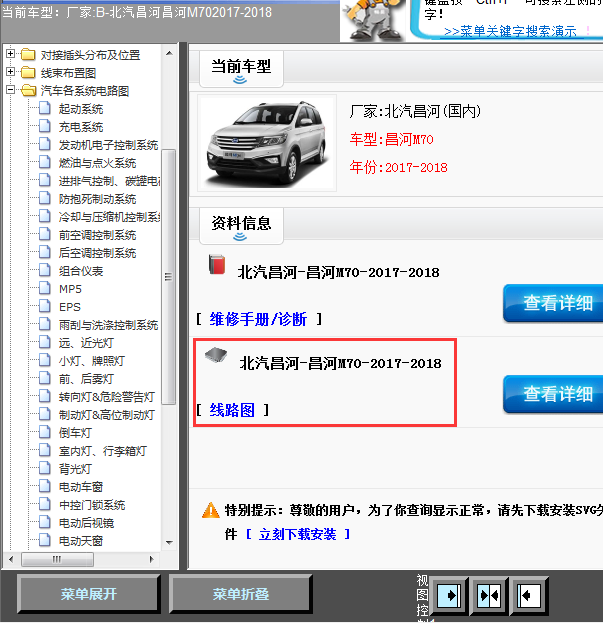Click the 对接插头分布及位置 folder icon
This screenshot has width=603, height=623.
click(x=28, y=54)
